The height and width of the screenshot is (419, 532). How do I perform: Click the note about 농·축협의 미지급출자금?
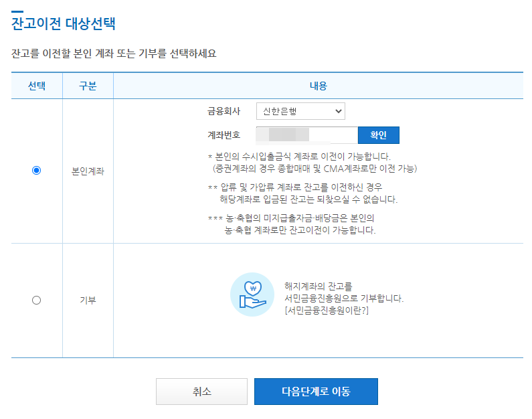point(292,224)
